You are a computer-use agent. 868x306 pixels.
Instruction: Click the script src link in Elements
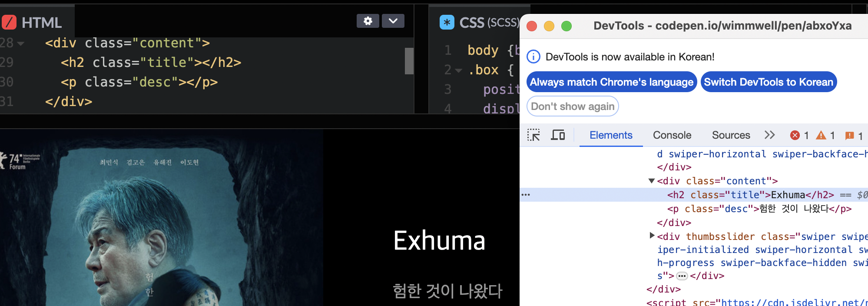tap(794, 302)
